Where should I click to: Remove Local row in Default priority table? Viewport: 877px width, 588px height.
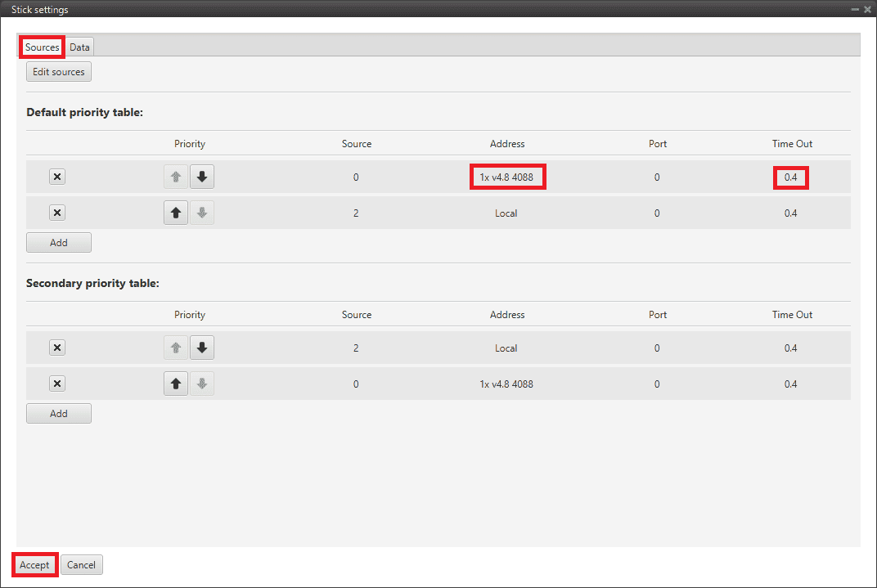coord(57,213)
